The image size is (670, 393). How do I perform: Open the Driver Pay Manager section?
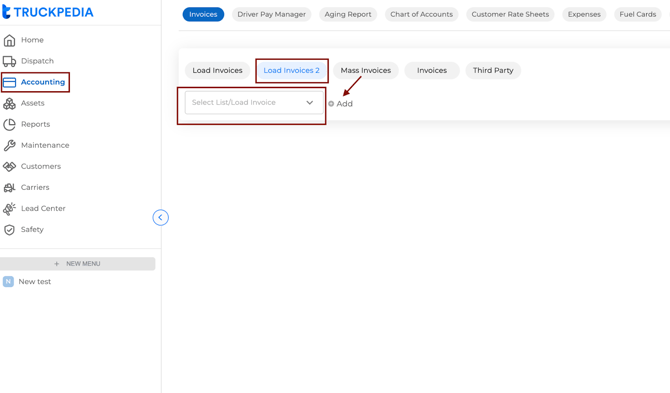271,14
